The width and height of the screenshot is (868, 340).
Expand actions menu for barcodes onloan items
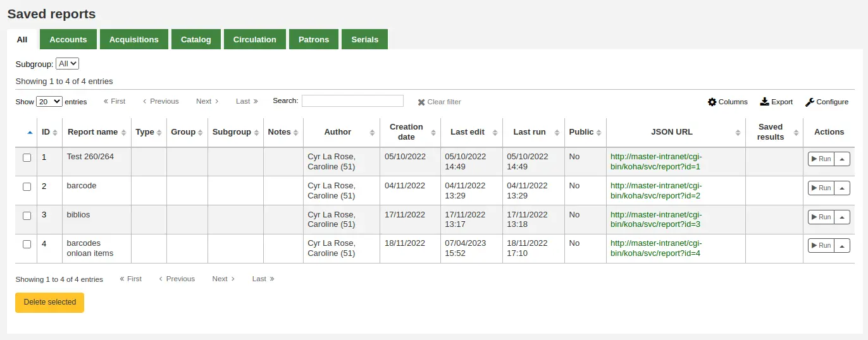(842, 246)
